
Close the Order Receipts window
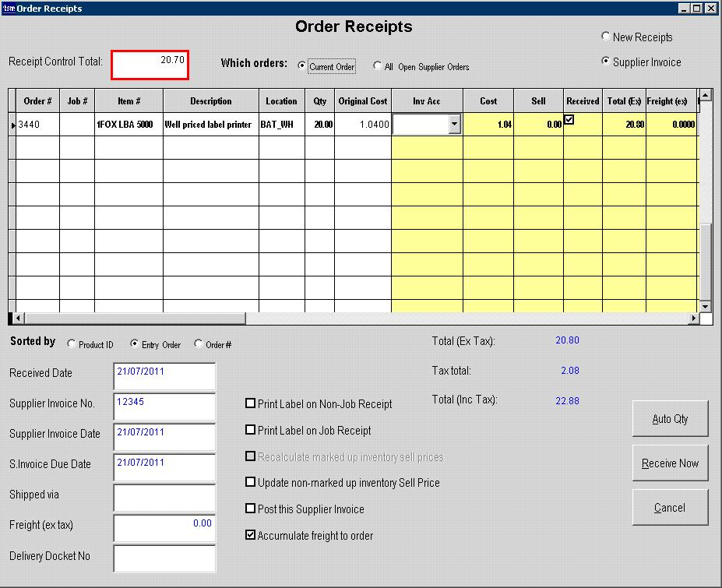[x=710, y=9]
